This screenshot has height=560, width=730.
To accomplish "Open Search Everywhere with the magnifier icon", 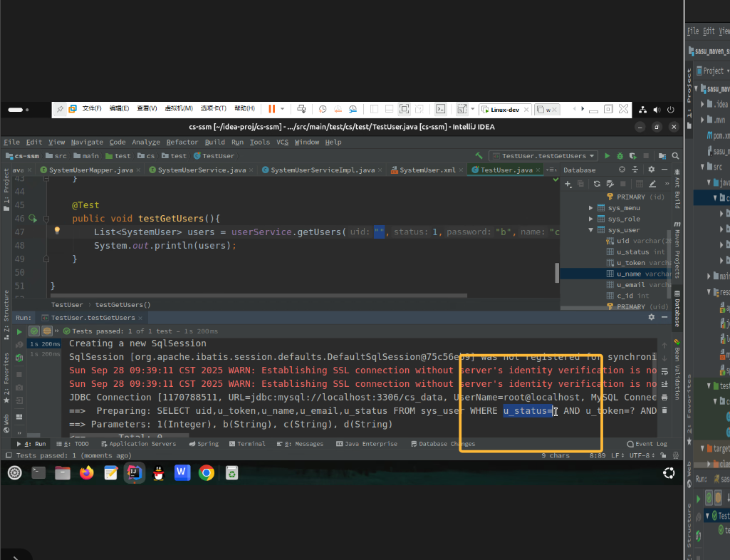I will tap(674, 155).
